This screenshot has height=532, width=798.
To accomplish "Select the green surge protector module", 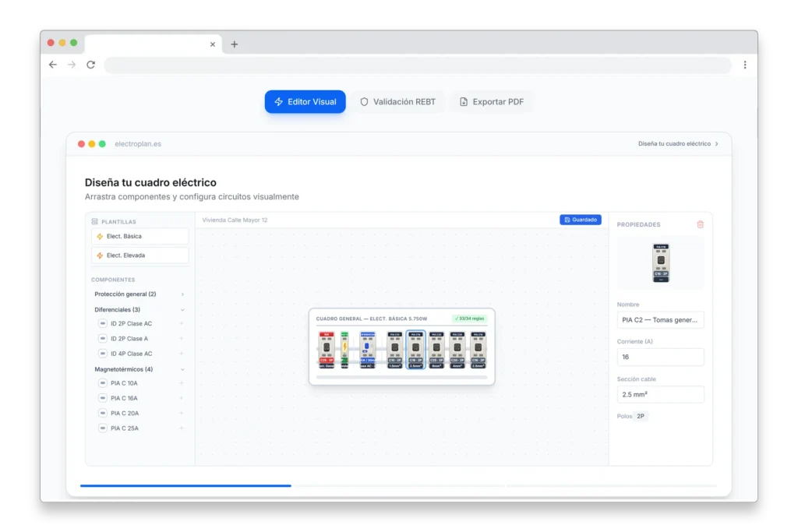I will (344, 350).
